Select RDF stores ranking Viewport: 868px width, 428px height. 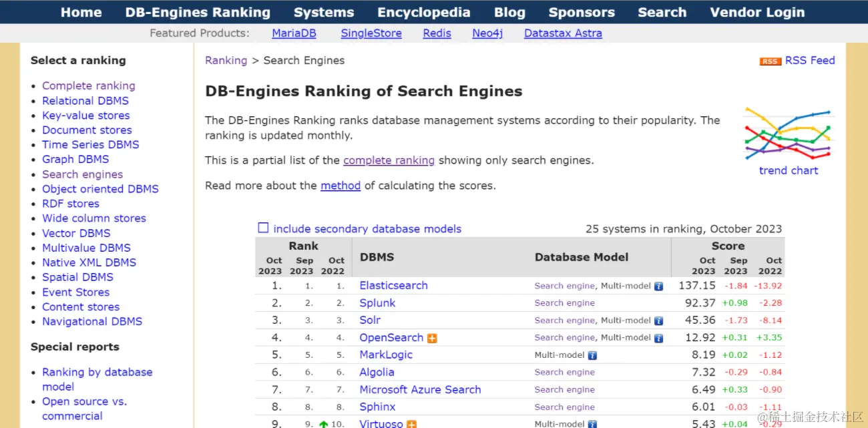click(x=71, y=204)
